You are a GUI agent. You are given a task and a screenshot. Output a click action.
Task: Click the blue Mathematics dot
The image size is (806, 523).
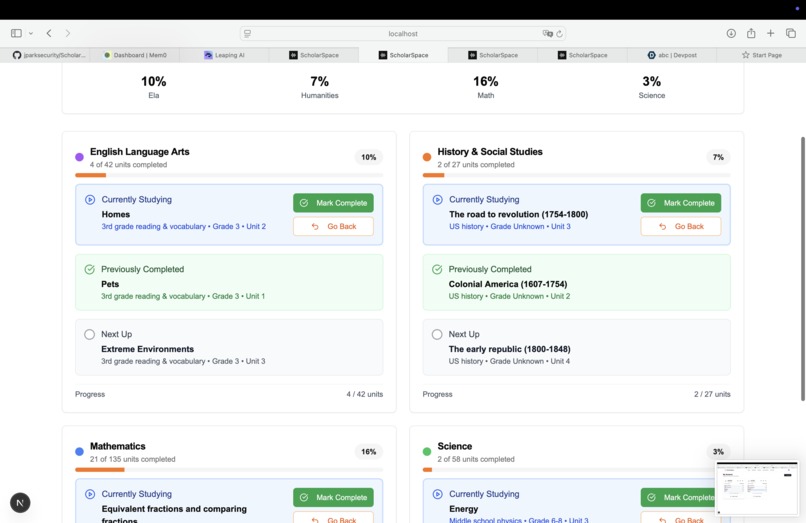(79, 452)
